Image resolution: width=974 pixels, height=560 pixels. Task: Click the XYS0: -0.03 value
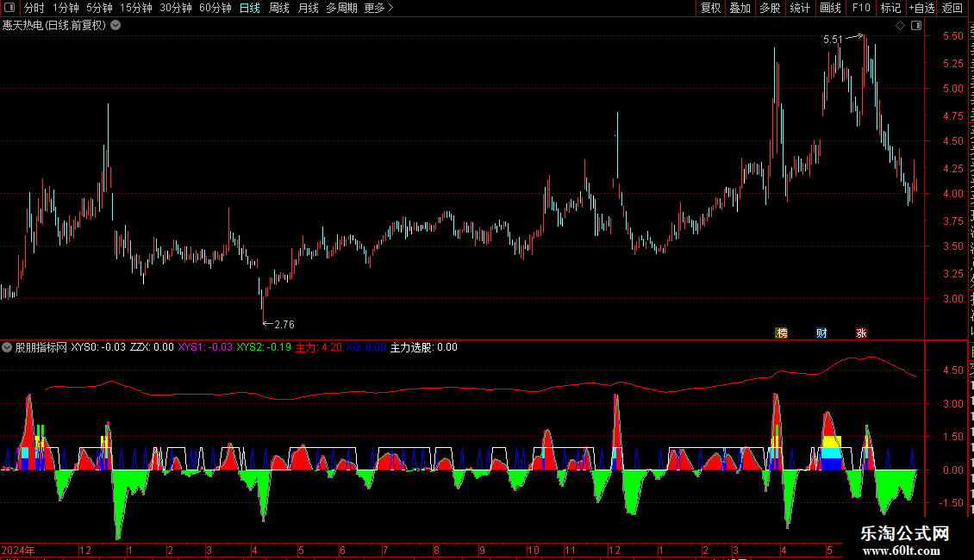tap(98, 347)
